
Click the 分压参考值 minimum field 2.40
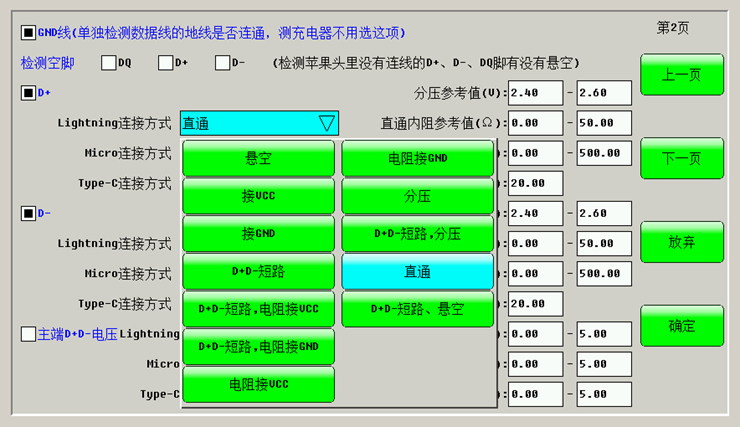pos(535,93)
